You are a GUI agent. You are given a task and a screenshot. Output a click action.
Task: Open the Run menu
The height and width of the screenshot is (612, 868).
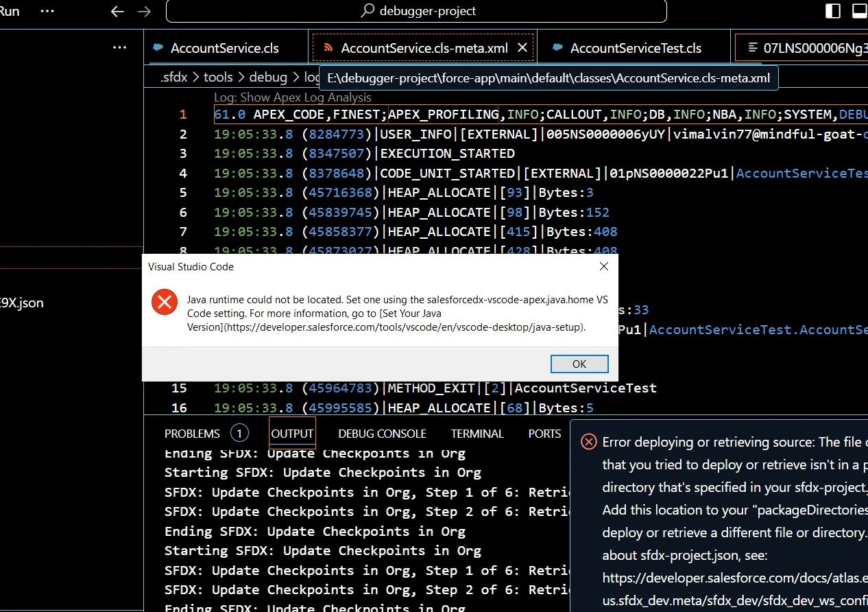pos(10,11)
